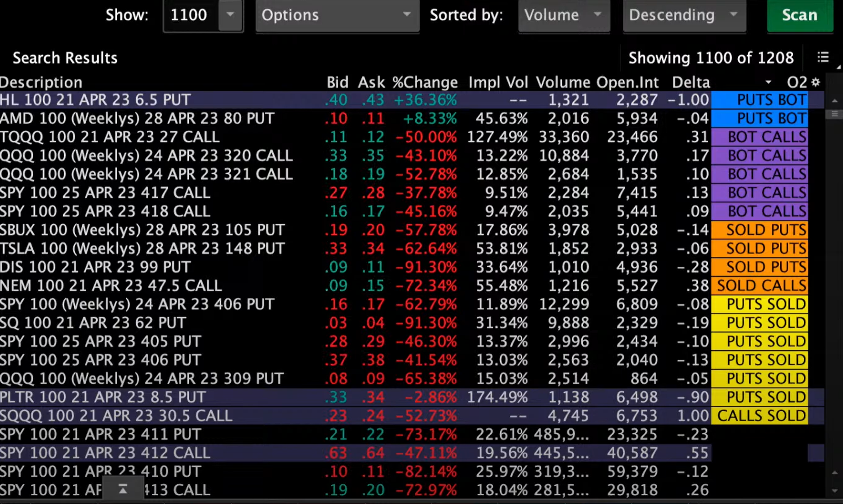Sort by the Bid column header
Screen dimensions: 843x504
click(x=337, y=82)
